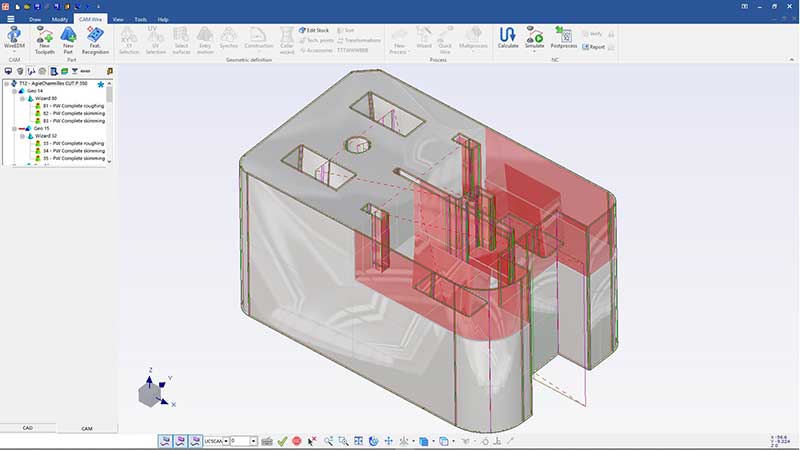
Task: Select '81 - PW Complete roughing' operation
Action: 74,105
